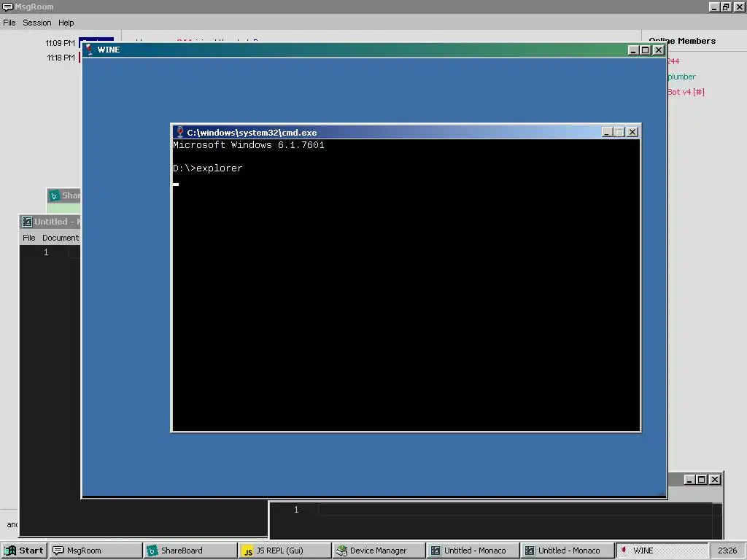Select second Untitled - Monaco taskbar button
This screenshot has width=747, height=560.
[568, 551]
